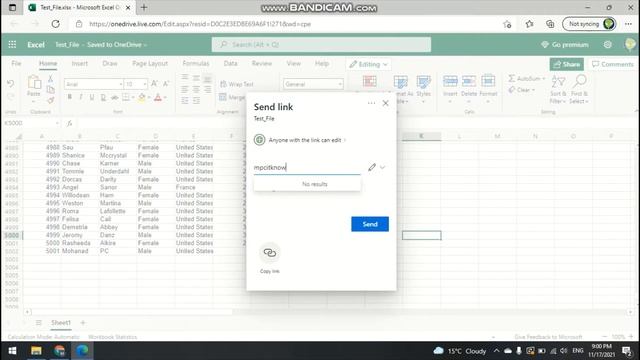Viewport: 640px width, 360px height.
Task: Open a new browser tab
Action: [144, 7]
